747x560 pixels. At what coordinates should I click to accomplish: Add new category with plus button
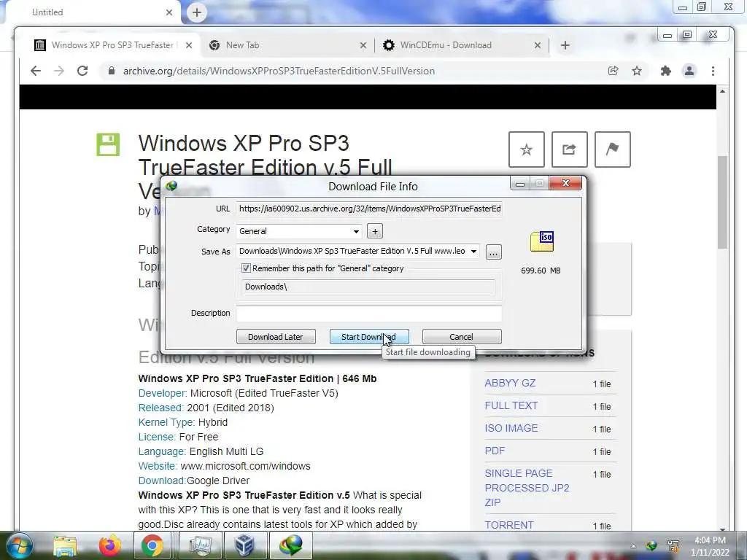pyautogui.click(x=375, y=231)
